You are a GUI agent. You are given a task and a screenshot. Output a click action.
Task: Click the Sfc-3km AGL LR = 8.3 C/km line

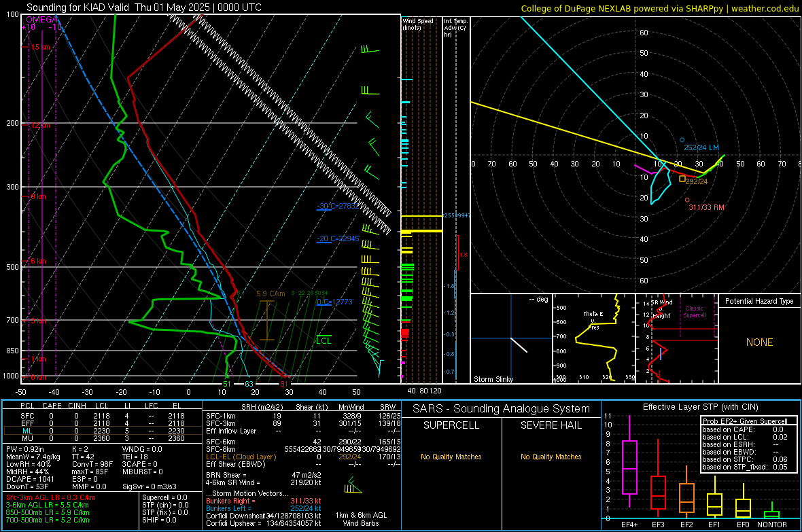tap(51, 497)
